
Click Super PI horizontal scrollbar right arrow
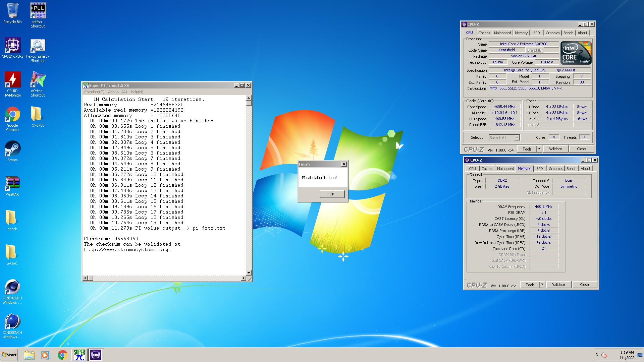pyautogui.click(x=244, y=278)
